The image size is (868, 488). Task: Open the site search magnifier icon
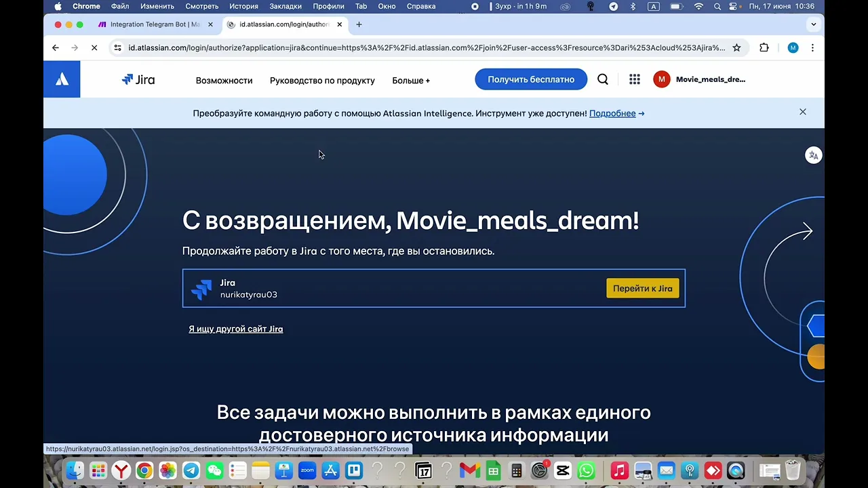(603, 79)
